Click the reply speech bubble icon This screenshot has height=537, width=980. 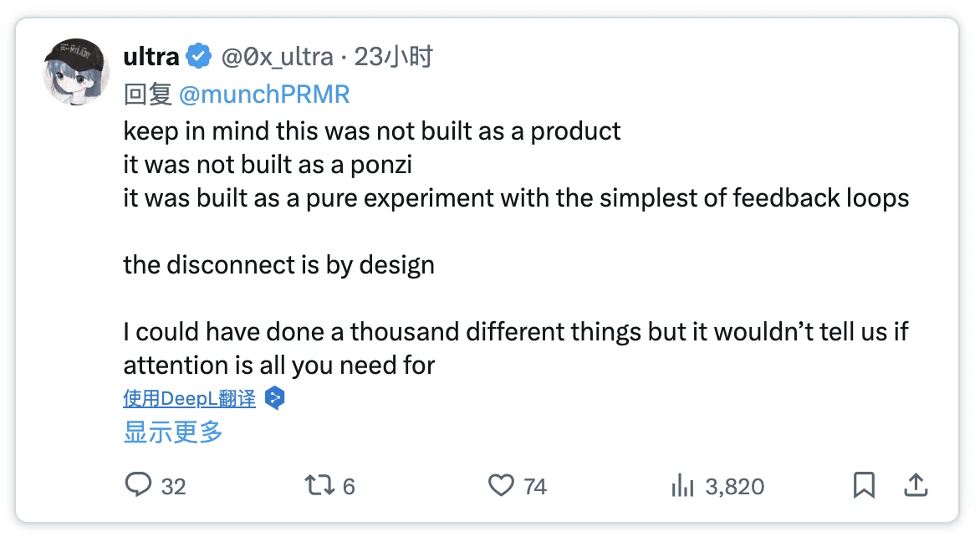click(138, 485)
